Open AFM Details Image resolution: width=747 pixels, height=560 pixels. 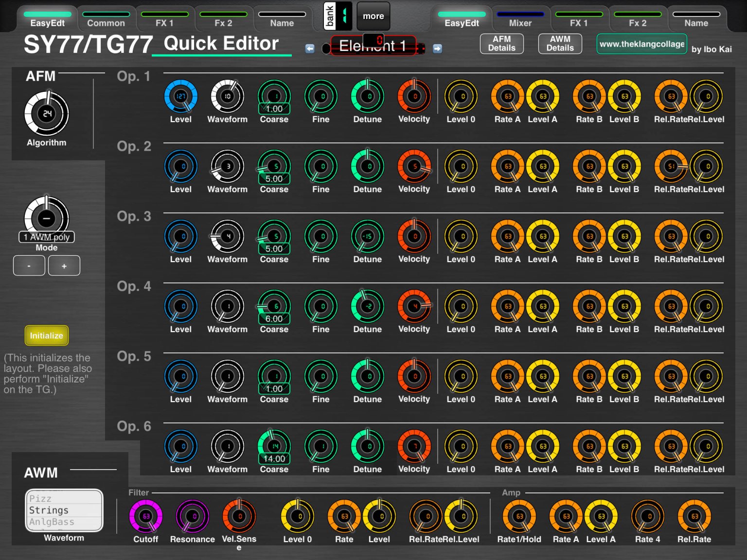(501, 44)
